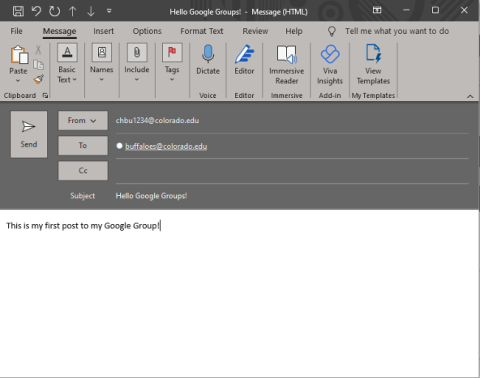The image size is (480, 378).
Task: Click the Paste clipboard icon
Action: tap(18, 55)
